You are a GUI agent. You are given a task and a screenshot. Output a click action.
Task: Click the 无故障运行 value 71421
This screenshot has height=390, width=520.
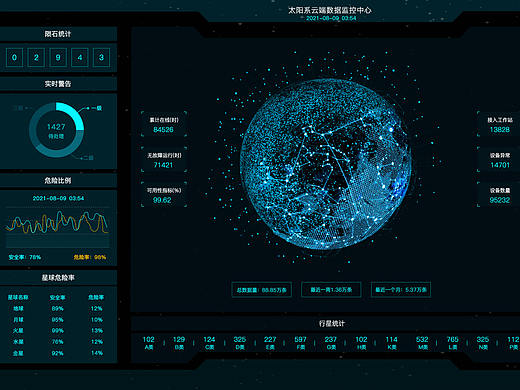coord(163,165)
